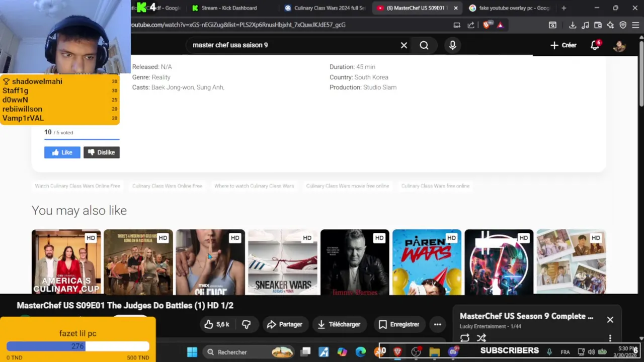Viewport: 644px width, 362px height.
Task: Open Brave downloads icon
Action: coord(573,25)
